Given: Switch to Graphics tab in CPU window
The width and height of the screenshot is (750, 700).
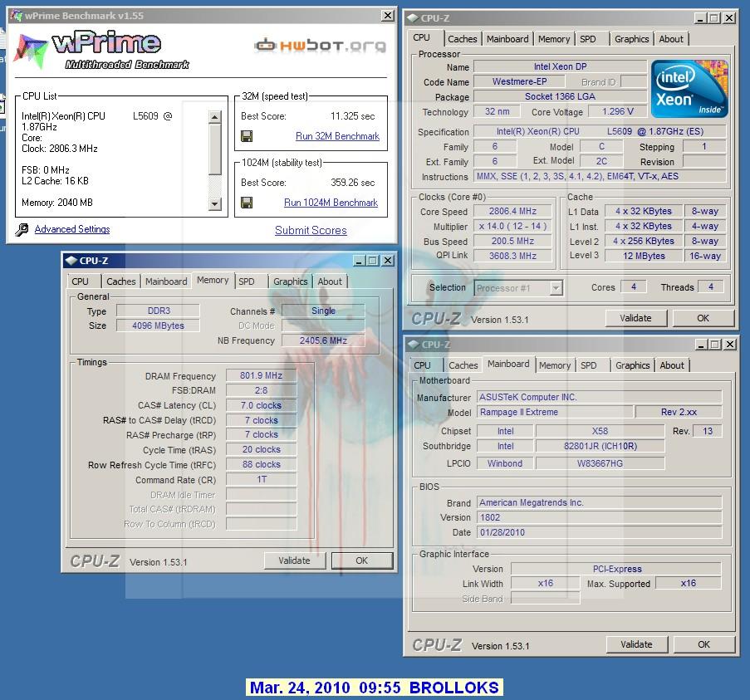Looking at the screenshot, I should pyautogui.click(x=632, y=39).
